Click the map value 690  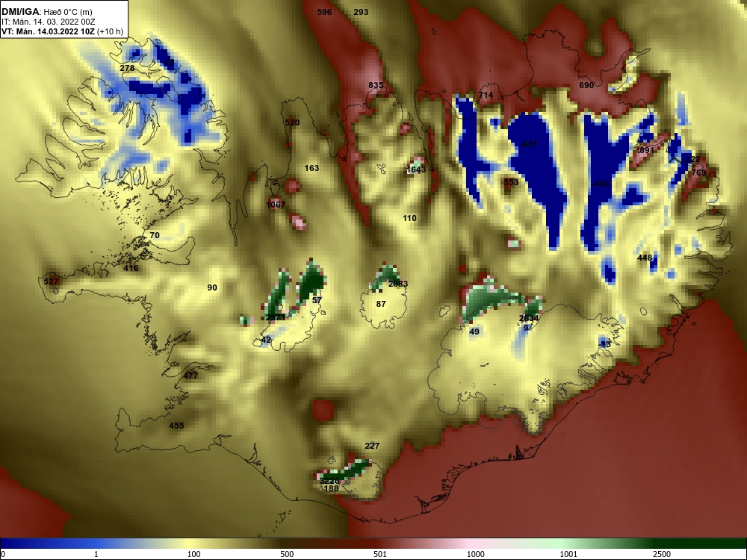[x=586, y=85]
